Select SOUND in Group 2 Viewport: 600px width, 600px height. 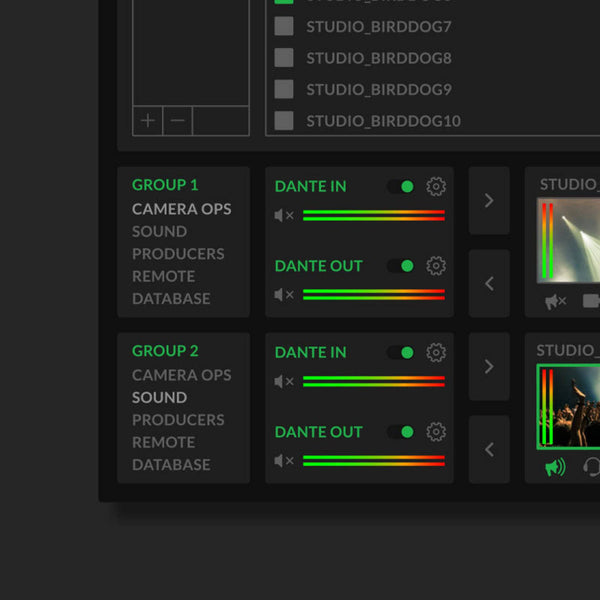click(160, 398)
